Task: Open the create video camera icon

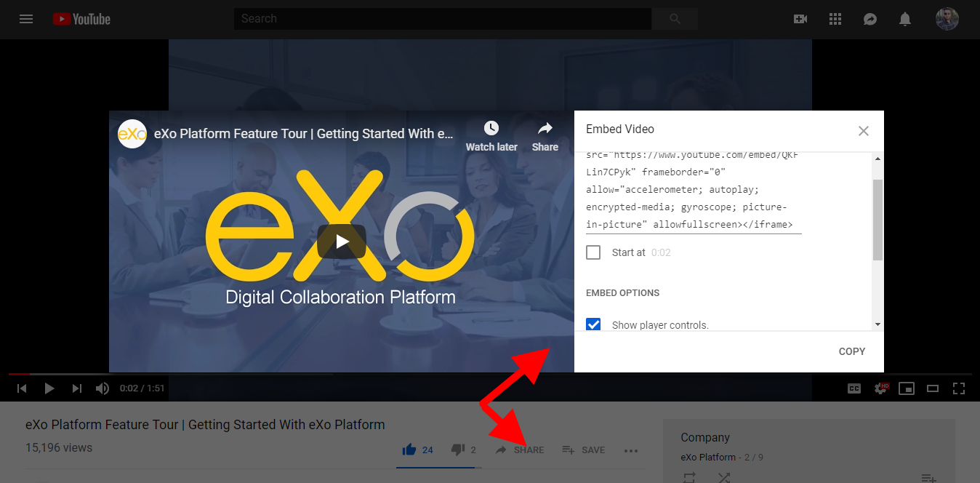Action: [800, 19]
